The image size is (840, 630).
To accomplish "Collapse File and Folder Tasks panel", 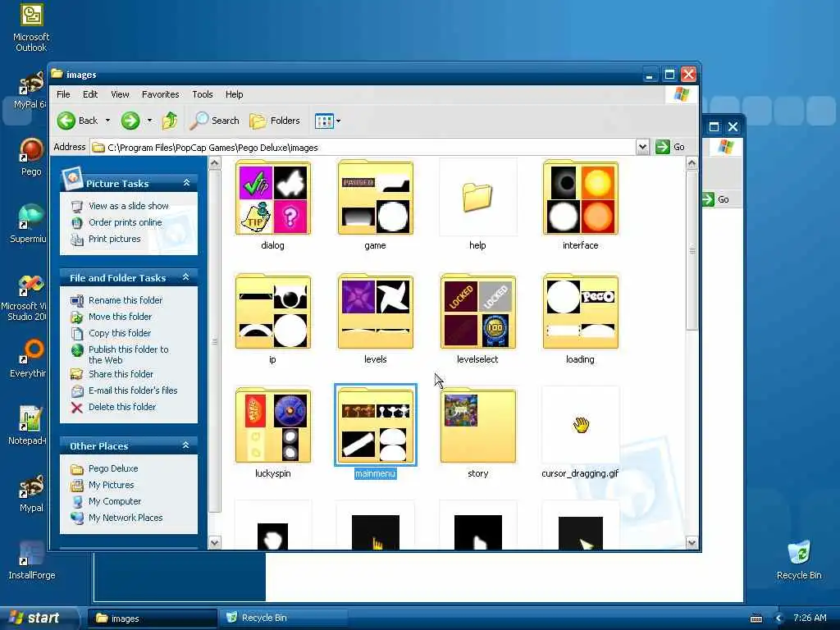I will point(186,277).
